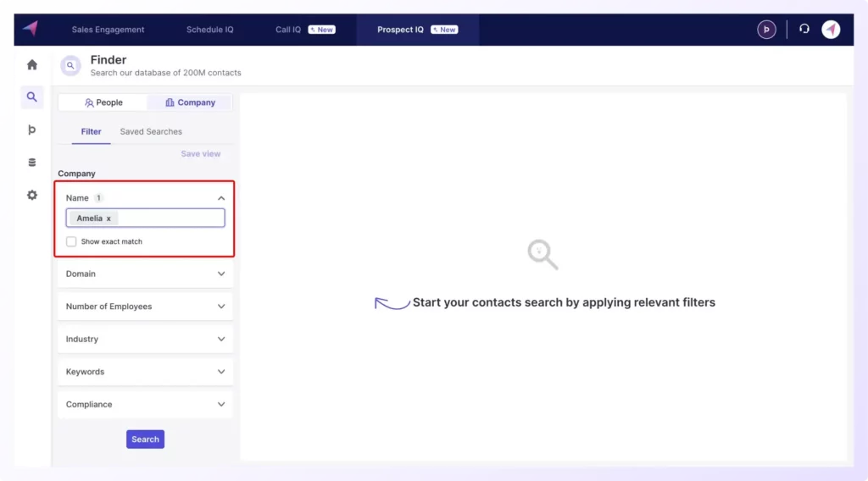Click the Home icon in left sidebar

click(x=32, y=64)
